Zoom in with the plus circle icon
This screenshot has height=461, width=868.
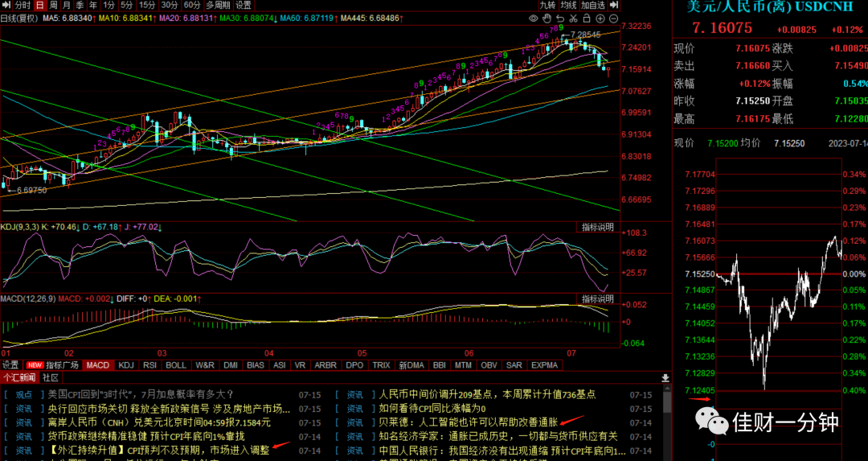(x=600, y=19)
